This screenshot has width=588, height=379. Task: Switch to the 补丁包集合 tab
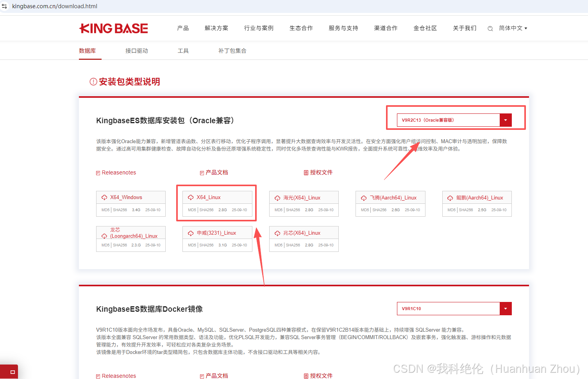click(x=232, y=51)
